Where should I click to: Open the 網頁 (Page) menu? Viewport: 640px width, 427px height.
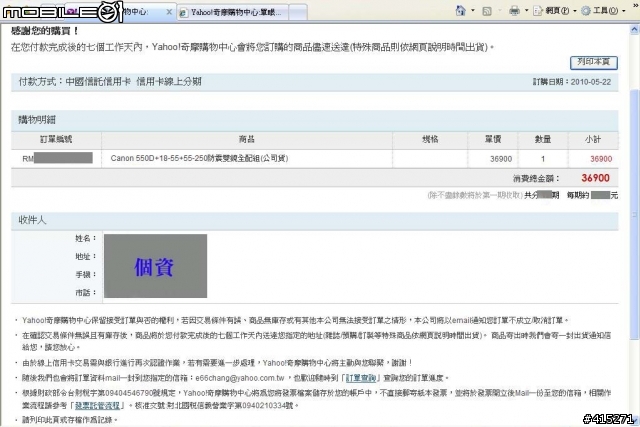555,11
